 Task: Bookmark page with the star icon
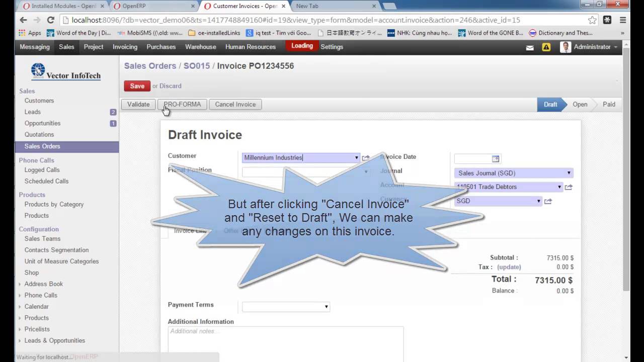pyautogui.click(x=592, y=20)
